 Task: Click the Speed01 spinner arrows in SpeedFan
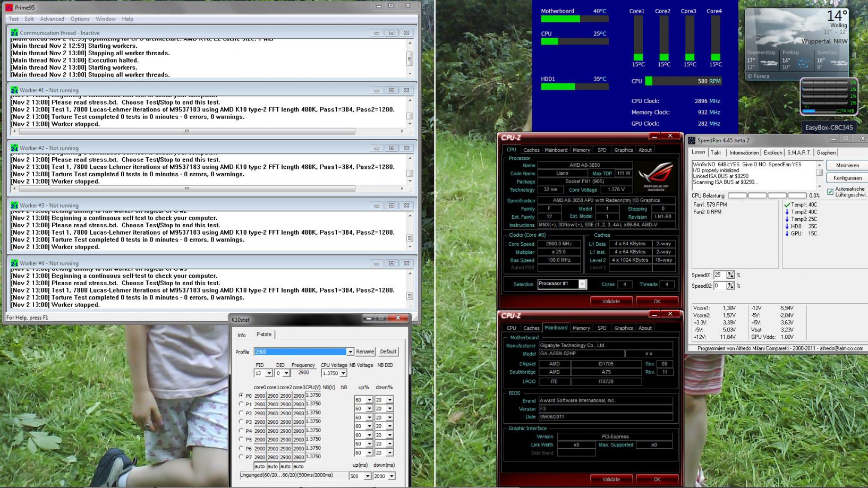pos(730,275)
